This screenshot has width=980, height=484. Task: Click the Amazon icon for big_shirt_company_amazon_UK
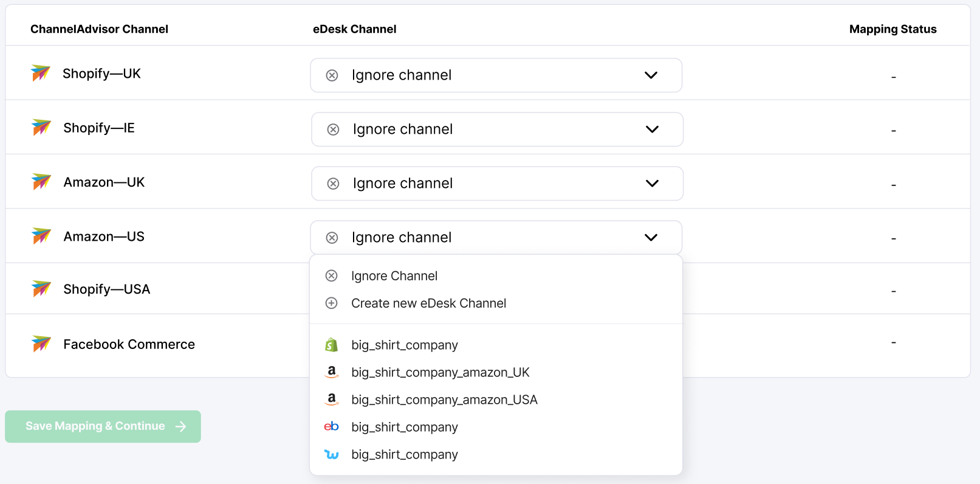click(x=332, y=372)
